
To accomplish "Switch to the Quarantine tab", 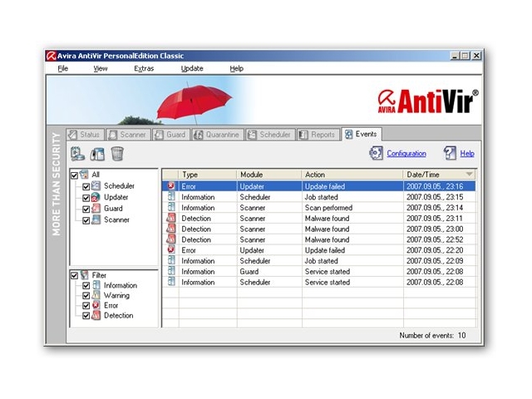I will coord(218,135).
